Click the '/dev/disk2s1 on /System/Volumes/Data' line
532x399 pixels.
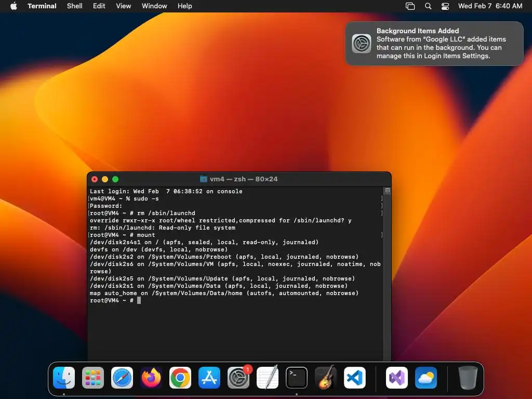(x=219, y=286)
